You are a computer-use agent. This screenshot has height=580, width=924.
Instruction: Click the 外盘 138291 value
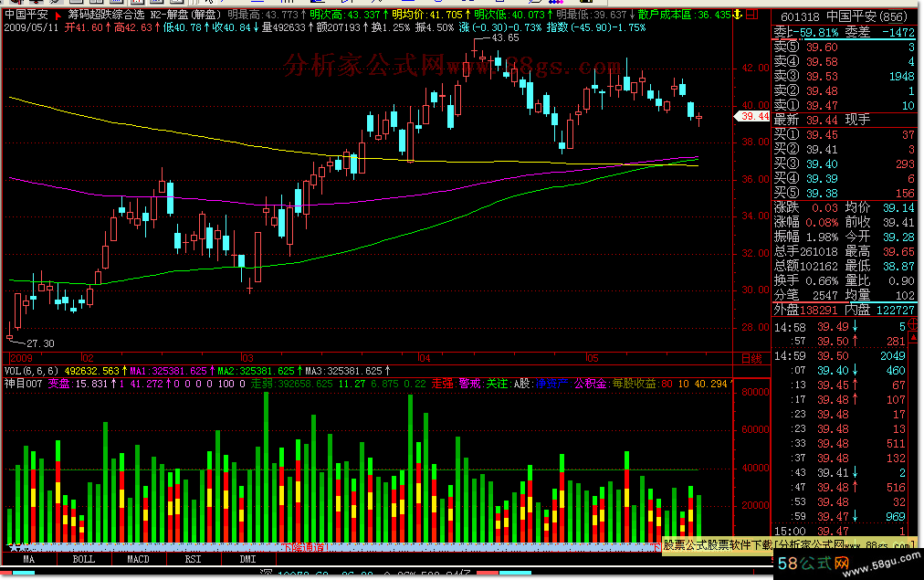(805, 310)
